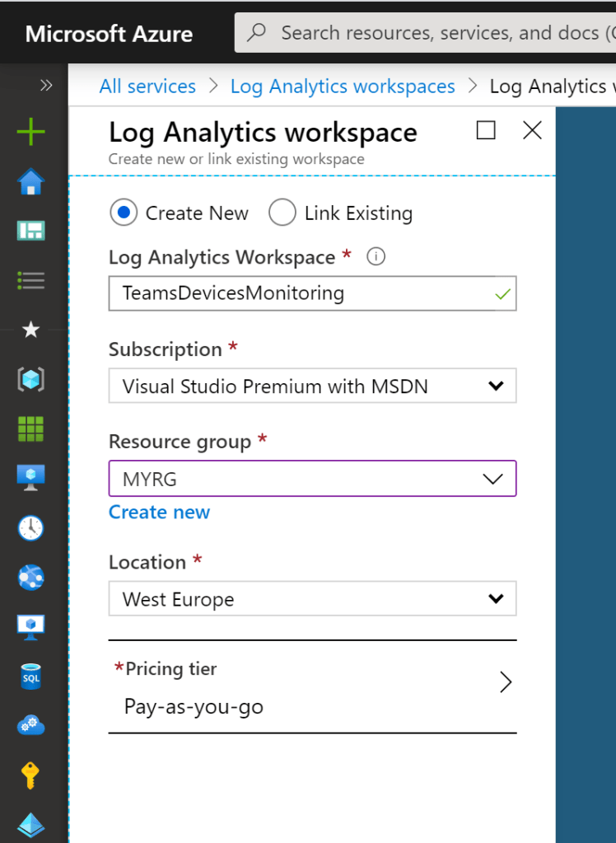Open the Dashboard icon in sidebar

(31, 231)
